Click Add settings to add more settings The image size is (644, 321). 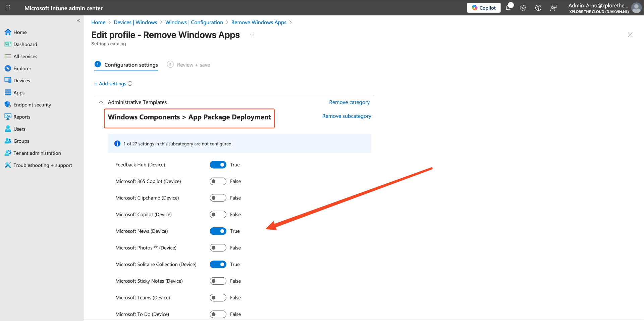tap(111, 84)
